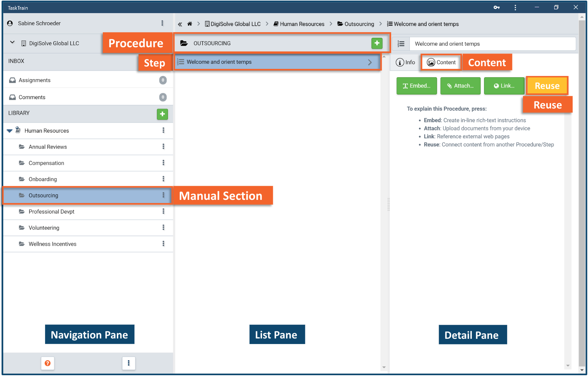Click detail pane scroll down arrow

click(568, 366)
